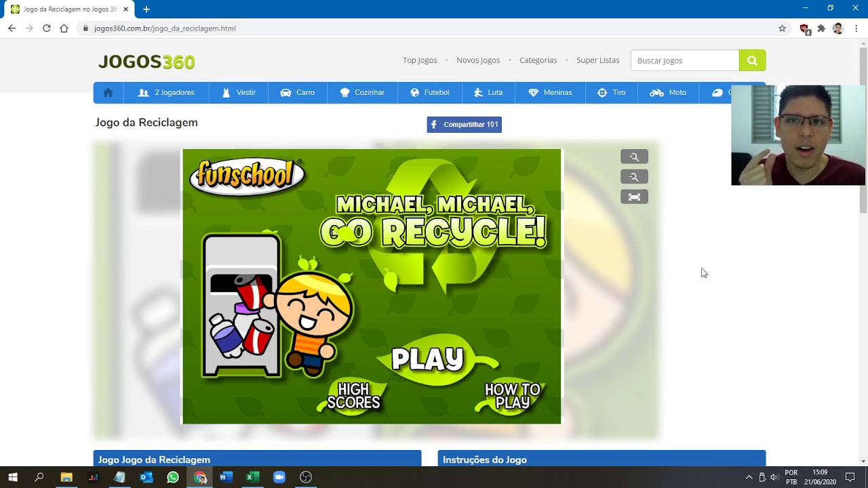Viewport: 868px width, 488px height.
Task: Focus the Buscar Jogos search field
Action: (685, 60)
